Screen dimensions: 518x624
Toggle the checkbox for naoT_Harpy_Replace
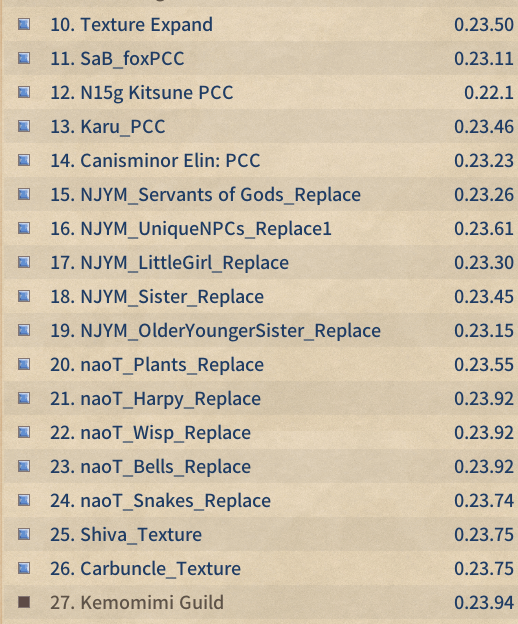click(x=24, y=398)
